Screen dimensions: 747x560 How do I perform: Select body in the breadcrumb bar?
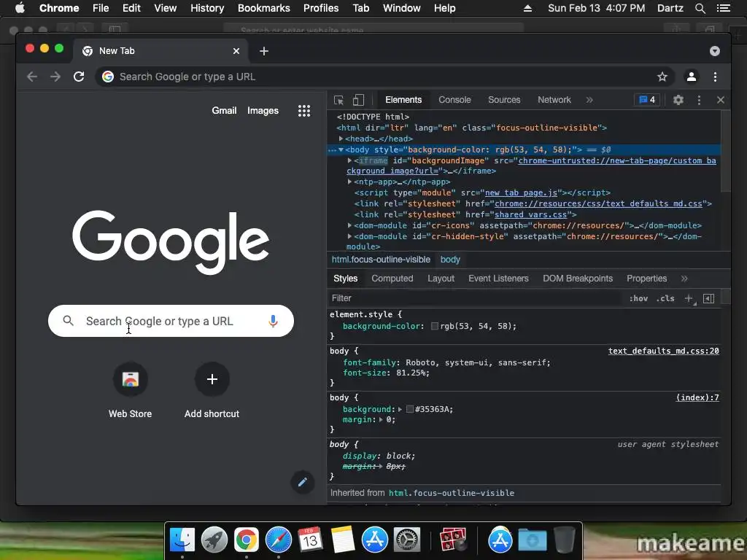tap(450, 260)
